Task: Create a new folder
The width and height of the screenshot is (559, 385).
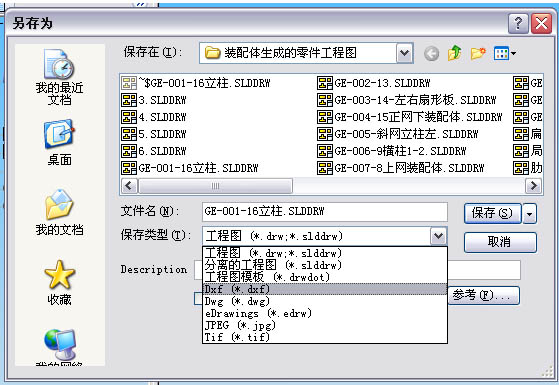Action: click(x=478, y=53)
